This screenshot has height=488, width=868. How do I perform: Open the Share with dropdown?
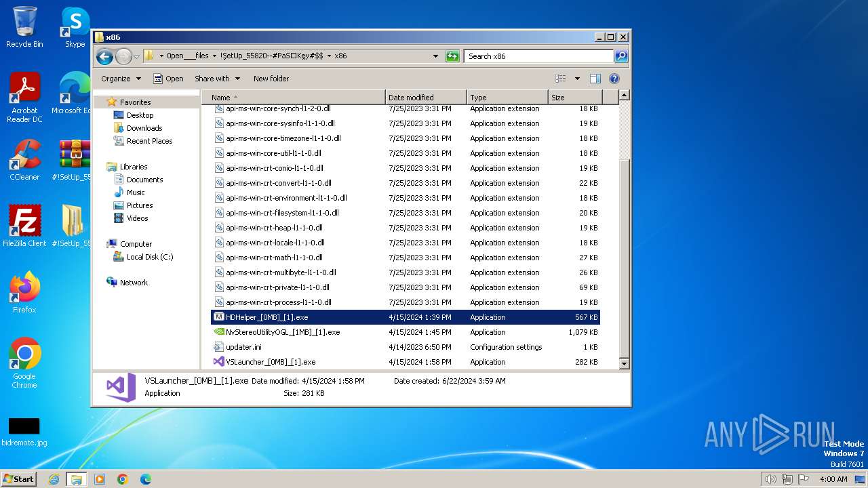click(x=217, y=79)
